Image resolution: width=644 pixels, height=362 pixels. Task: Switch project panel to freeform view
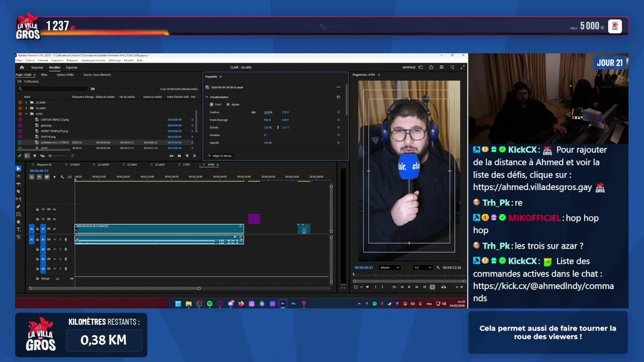(42, 155)
